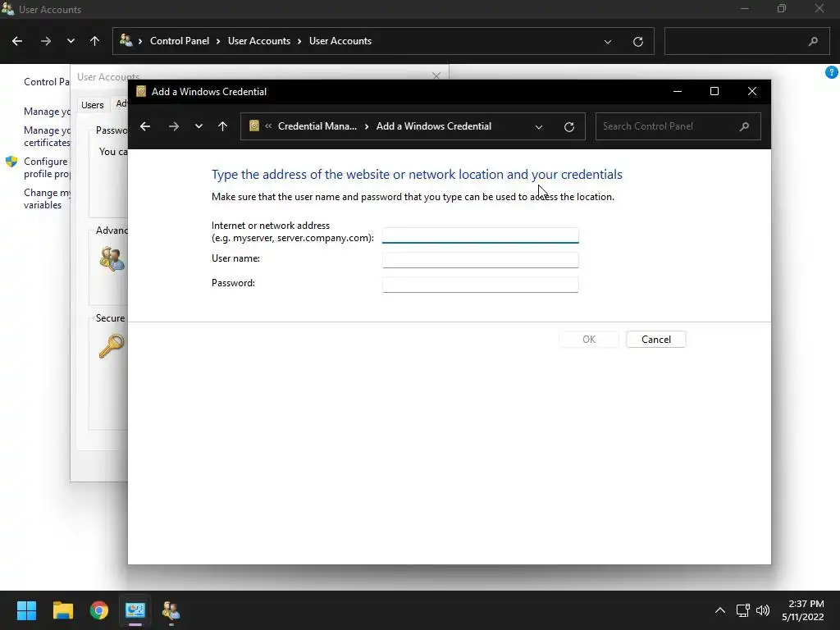
Task: Select Add a Windows Credential breadcrumb
Action: pyautogui.click(x=434, y=126)
